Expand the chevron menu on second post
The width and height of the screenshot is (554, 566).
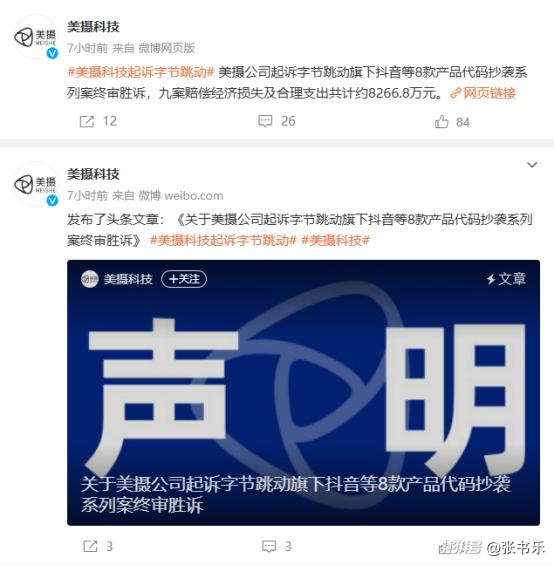tap(532, 165)
